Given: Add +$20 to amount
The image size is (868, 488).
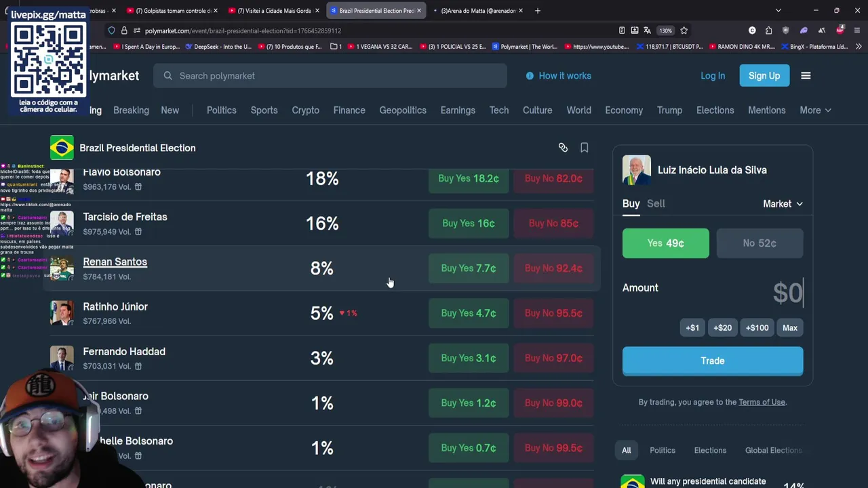Looking at the screenshot, I should [x=723, y=328].
